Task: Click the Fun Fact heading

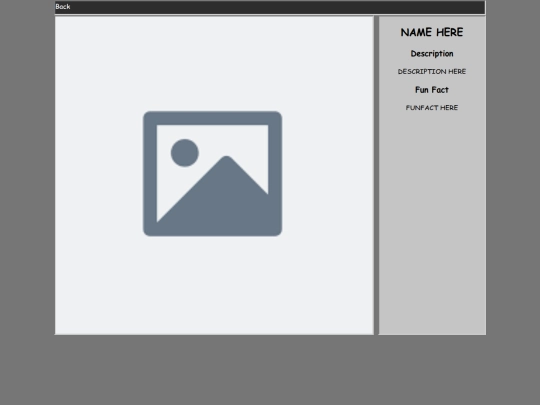Action: point(432,90)
